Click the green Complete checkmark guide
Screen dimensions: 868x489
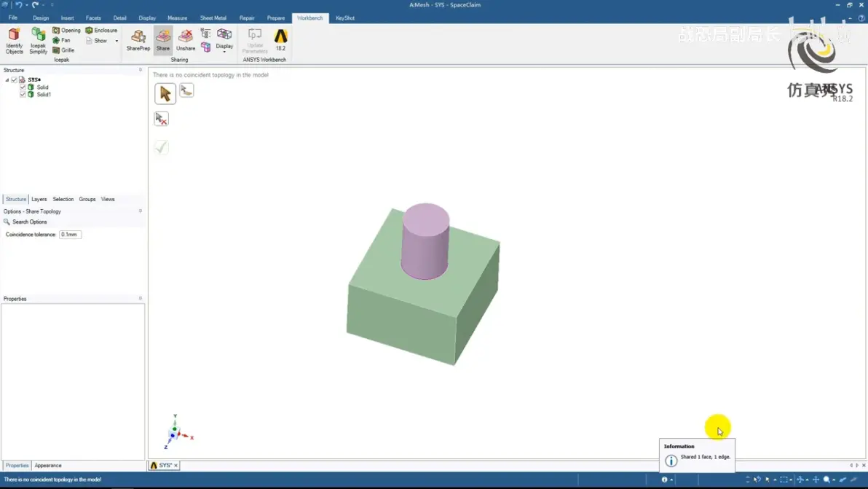tap(161, 147)
